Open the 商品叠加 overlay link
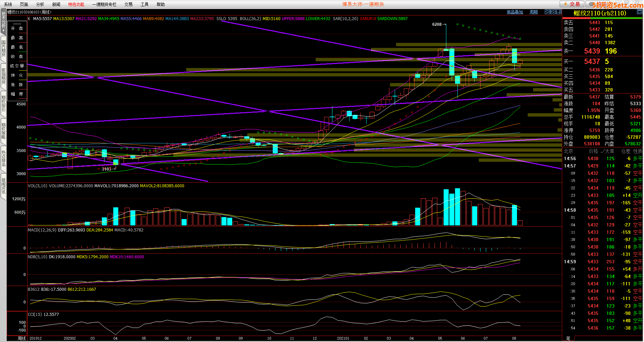 pyautogui.click(x=515, y=12)
